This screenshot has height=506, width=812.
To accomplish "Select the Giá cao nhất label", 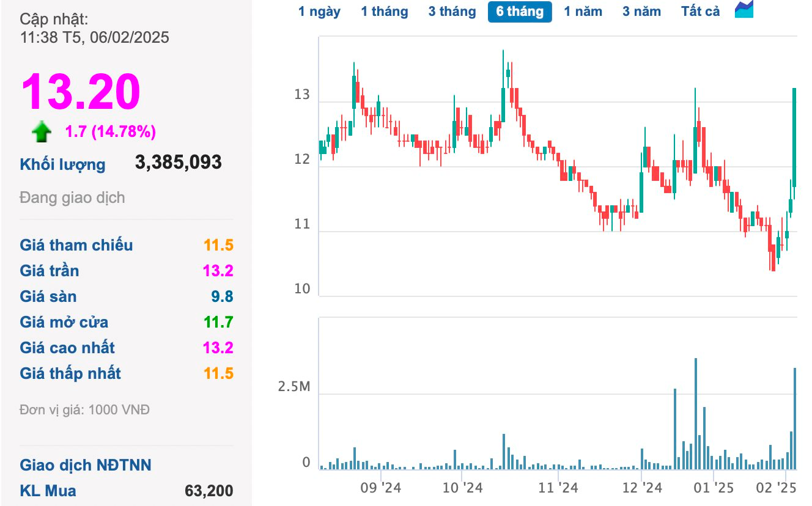I will pyautogui.click(x=67, y=348).
